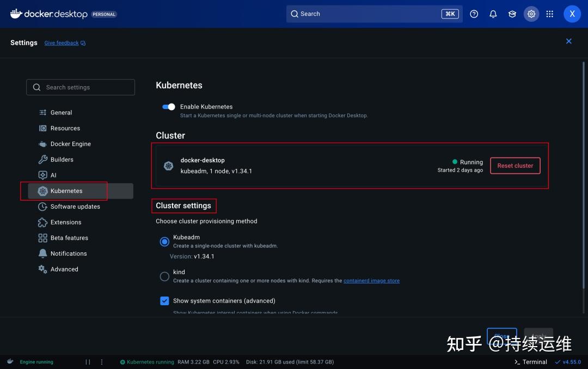Select the AI settings section
The image size is (588, 369).
(x=55, y=175)
